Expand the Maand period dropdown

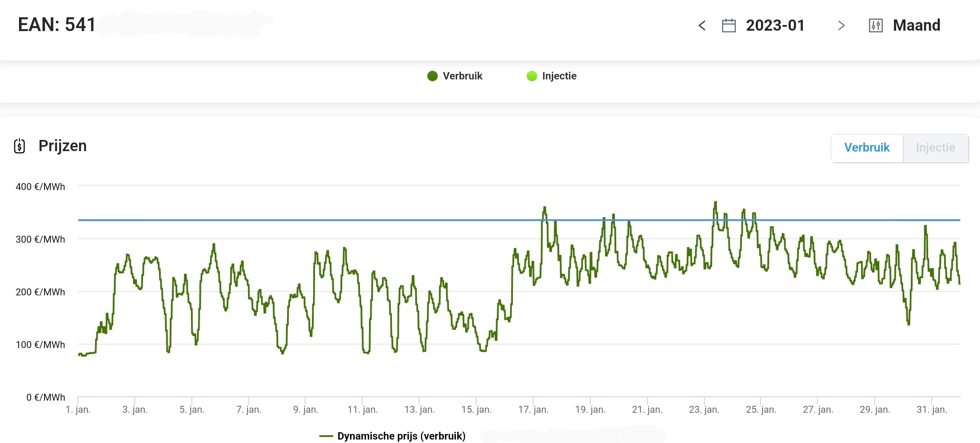[916, 25]
